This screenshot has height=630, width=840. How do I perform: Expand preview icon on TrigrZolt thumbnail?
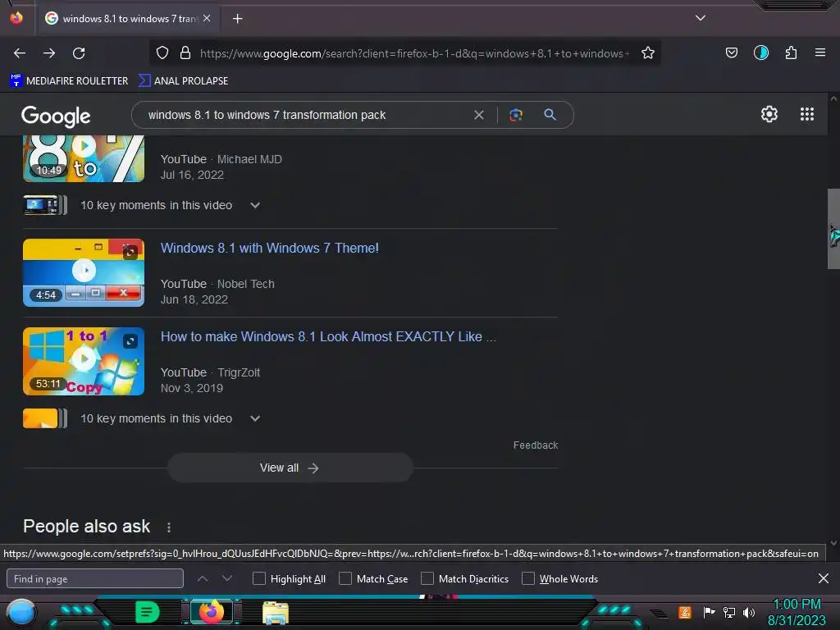pos(130,340)
